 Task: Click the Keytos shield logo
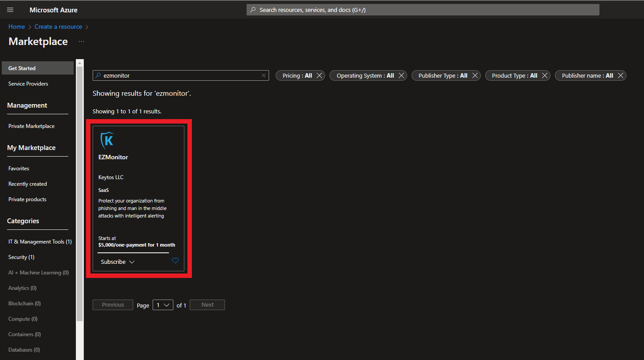(107, 140)
